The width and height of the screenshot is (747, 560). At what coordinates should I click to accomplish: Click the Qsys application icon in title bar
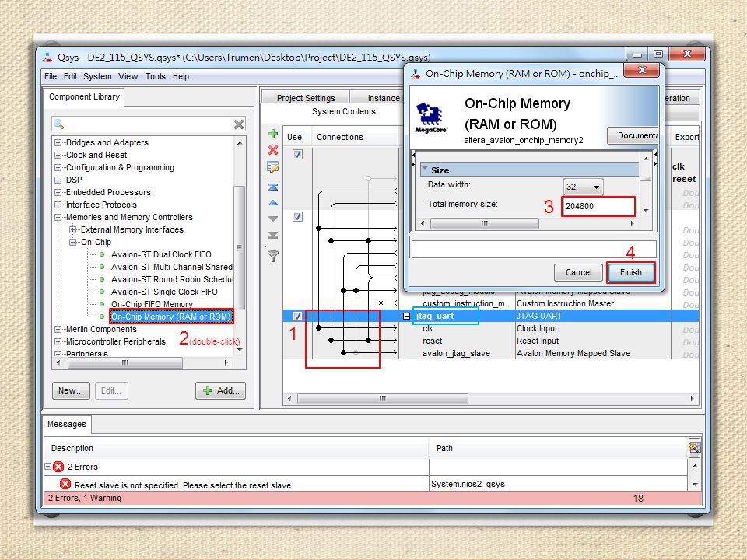coord(47,58)
